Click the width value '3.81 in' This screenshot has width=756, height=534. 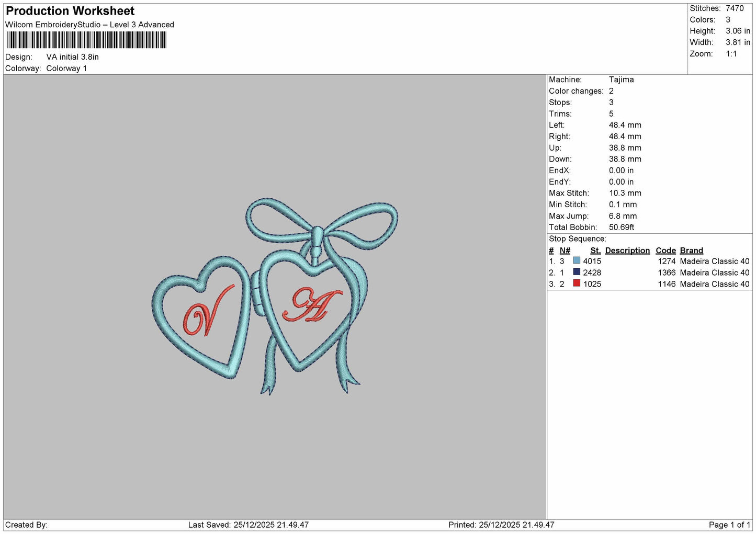click(x=738, y=42)
